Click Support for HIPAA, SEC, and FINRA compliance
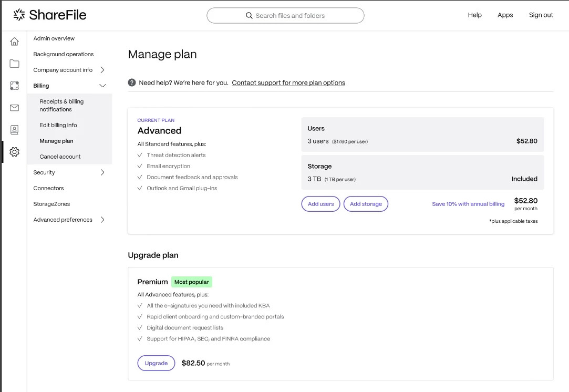Image resolution: width=569 pixels, height=392 pixels. point(208,338)
